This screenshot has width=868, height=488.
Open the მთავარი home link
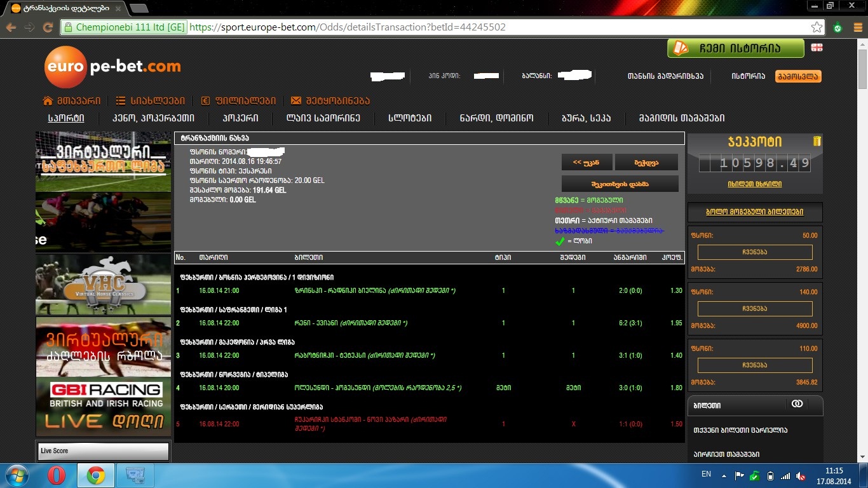point(78,100)
